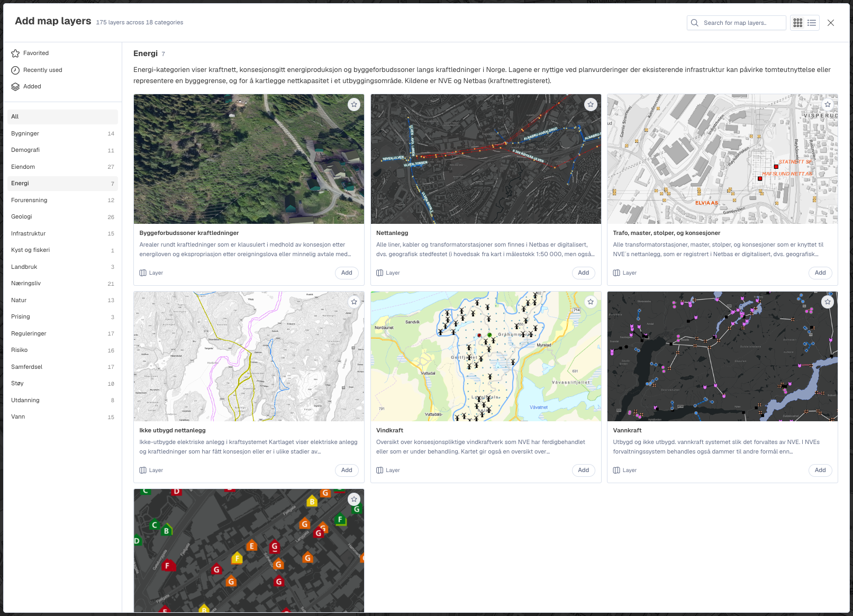The image size is (853, 616).
Task: Select the Vann category
Action: (x=62, y=417)
